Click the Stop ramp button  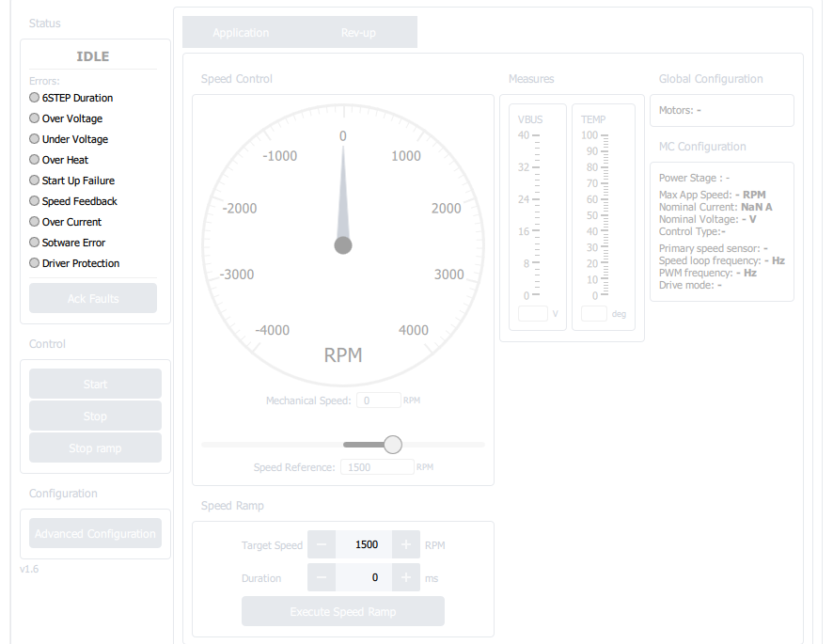pyautogui.click(x=95, y=448)
